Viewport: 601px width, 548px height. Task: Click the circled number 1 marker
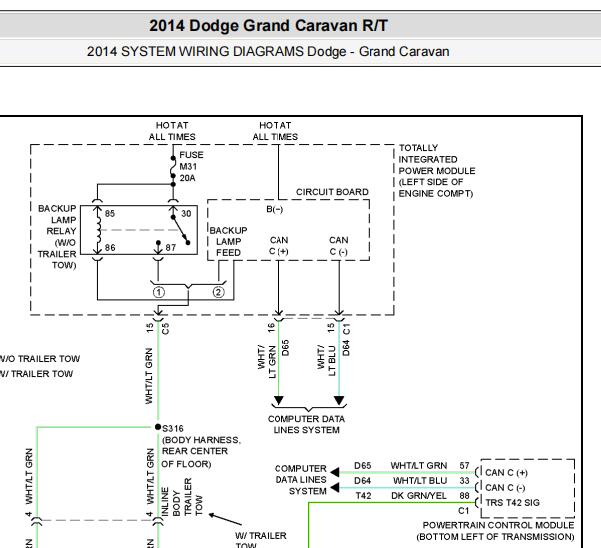click(159, 292)
